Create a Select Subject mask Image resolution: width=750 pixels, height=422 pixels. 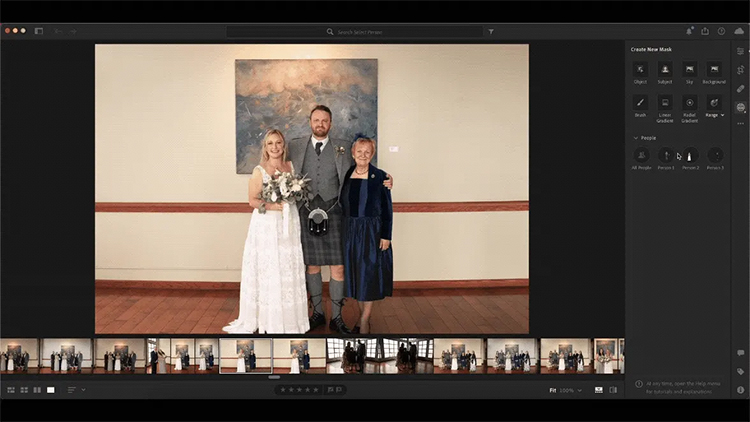[x=665, y=70]
